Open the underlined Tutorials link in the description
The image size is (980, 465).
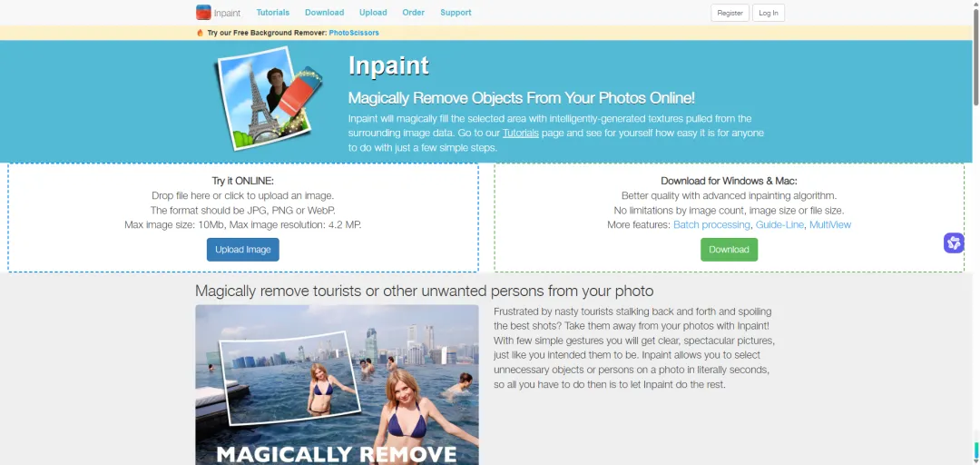521,134
